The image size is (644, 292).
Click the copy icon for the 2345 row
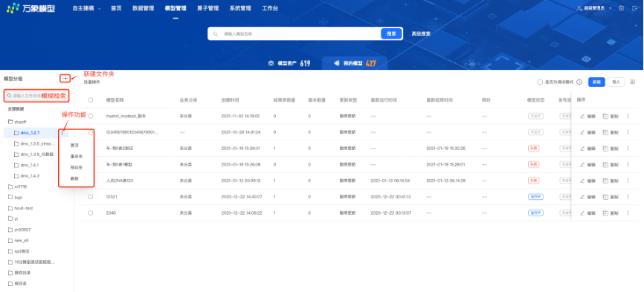(605, 213)
